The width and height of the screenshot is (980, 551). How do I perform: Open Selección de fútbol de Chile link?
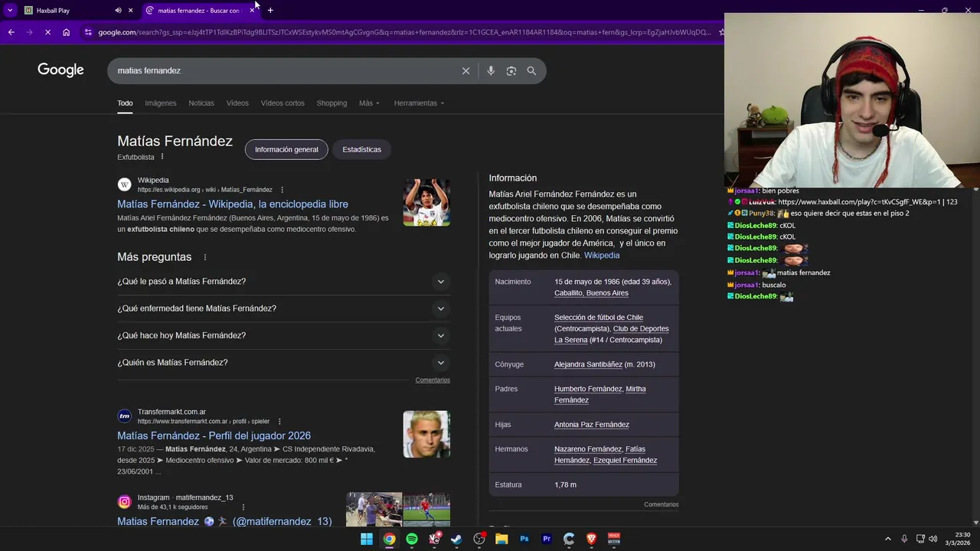tap(599, 318)
